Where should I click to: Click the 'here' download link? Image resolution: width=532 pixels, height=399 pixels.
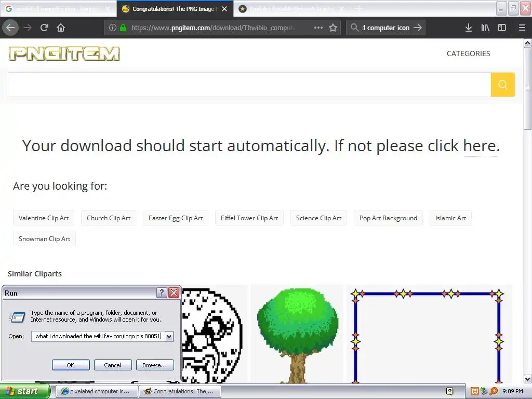480,146
